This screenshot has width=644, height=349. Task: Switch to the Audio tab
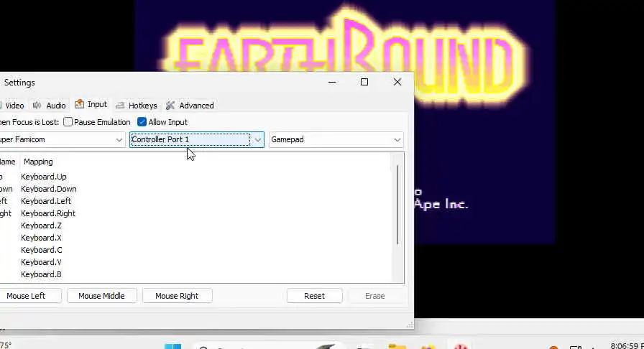coord(50,106)
